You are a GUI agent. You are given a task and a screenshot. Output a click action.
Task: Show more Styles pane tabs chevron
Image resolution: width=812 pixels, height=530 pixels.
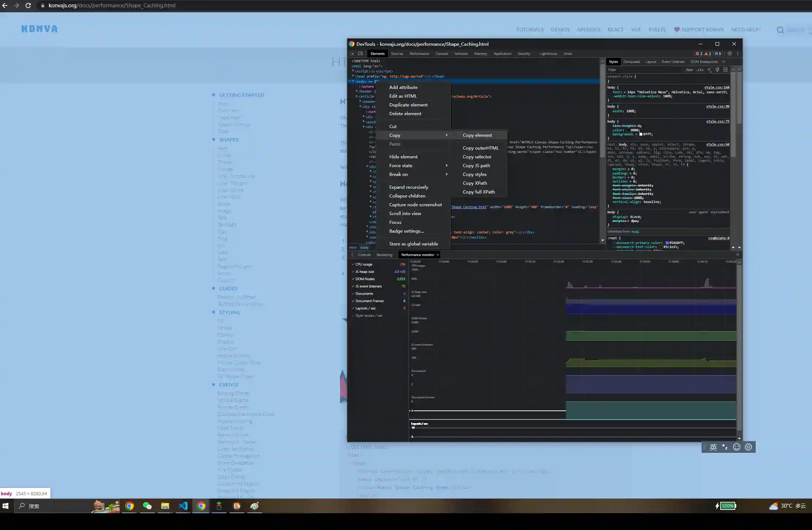tap(724, 61)
